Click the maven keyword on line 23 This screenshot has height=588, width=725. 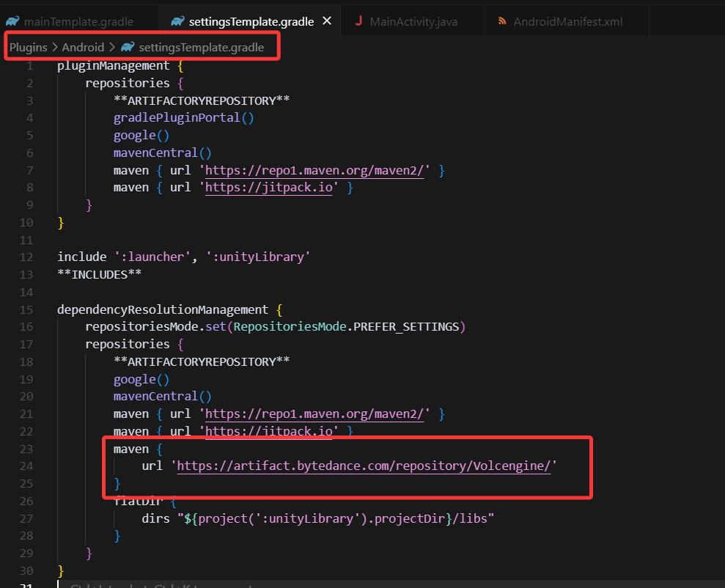tap(130, 449)
